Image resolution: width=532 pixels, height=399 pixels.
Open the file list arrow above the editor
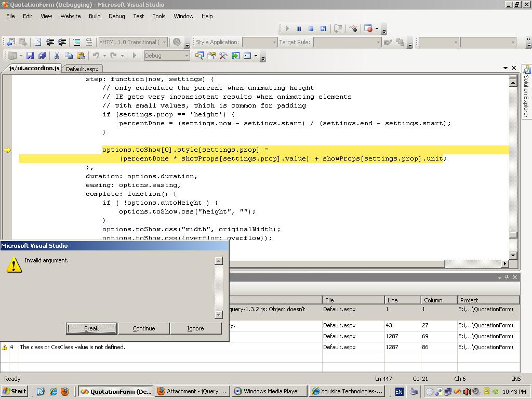tap(505, 68)
